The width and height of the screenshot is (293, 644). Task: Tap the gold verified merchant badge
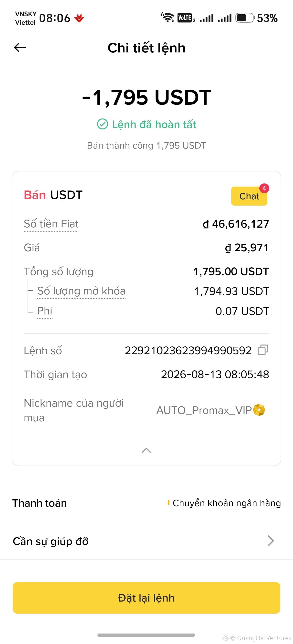[259, 410]
